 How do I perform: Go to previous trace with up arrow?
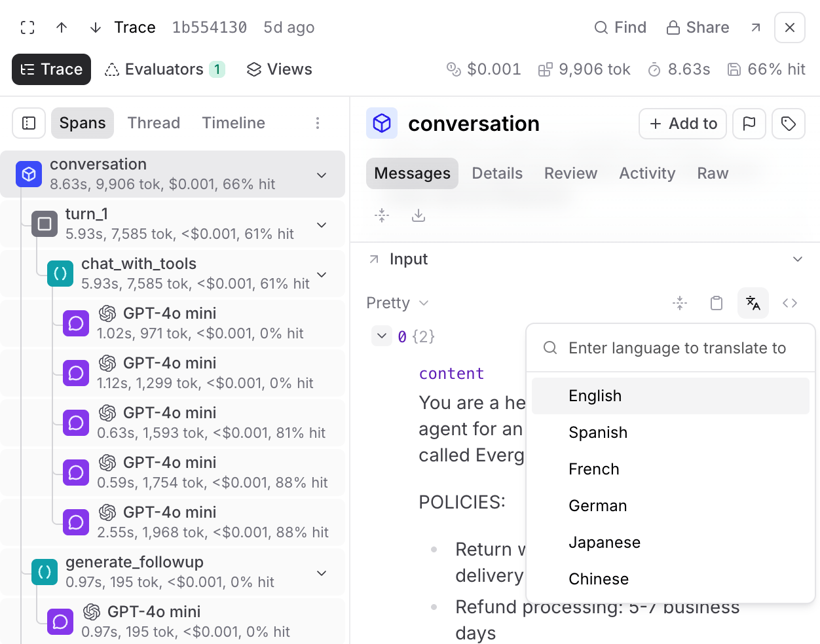(x=62, y=27)
